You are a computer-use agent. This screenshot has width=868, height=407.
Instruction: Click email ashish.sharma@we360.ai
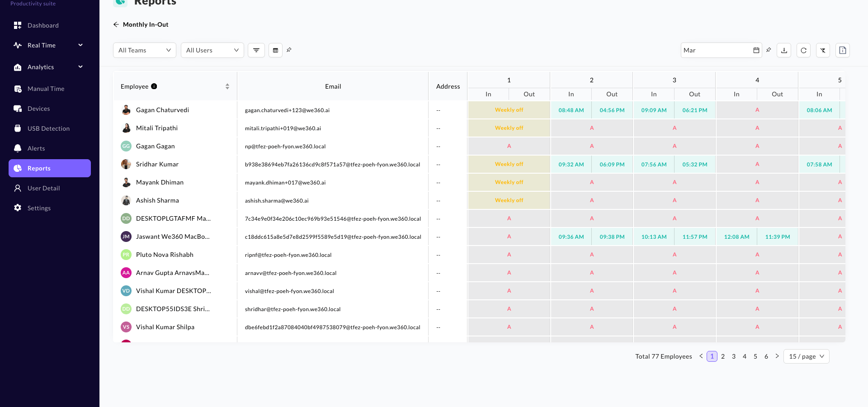pos(277,201)
